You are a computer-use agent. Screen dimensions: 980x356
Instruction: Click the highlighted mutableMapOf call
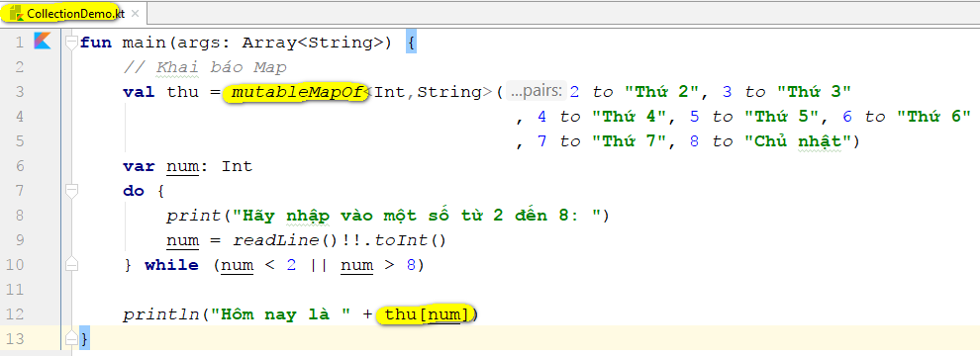[296, 92]
